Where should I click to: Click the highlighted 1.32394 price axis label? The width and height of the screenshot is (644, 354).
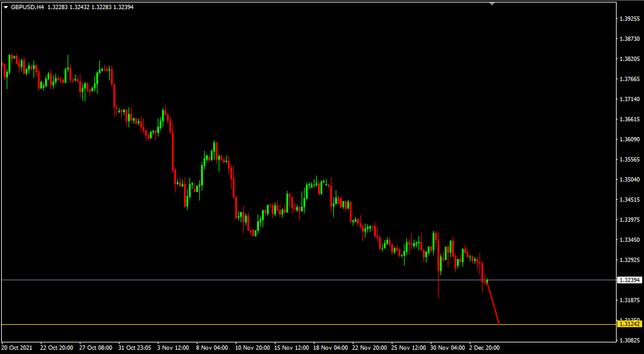pos(629,280)
